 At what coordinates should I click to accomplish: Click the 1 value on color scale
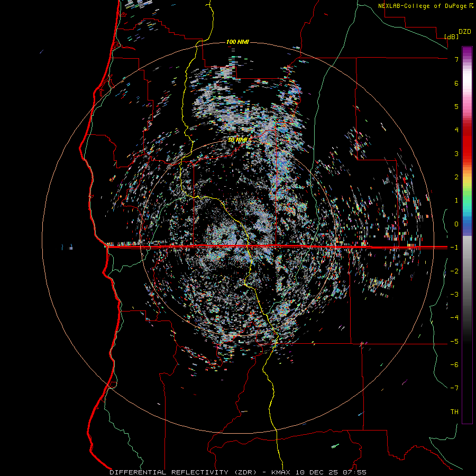point(456,200)
